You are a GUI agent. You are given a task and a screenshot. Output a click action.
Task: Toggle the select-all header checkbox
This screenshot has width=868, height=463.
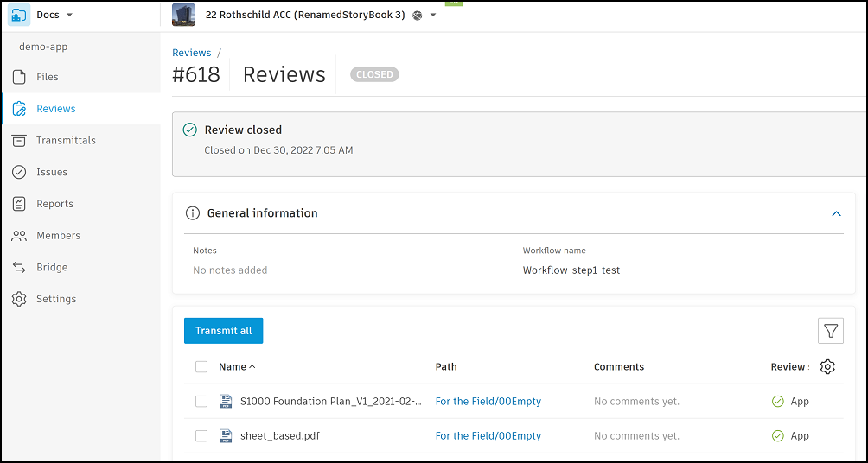click(201, 367)
